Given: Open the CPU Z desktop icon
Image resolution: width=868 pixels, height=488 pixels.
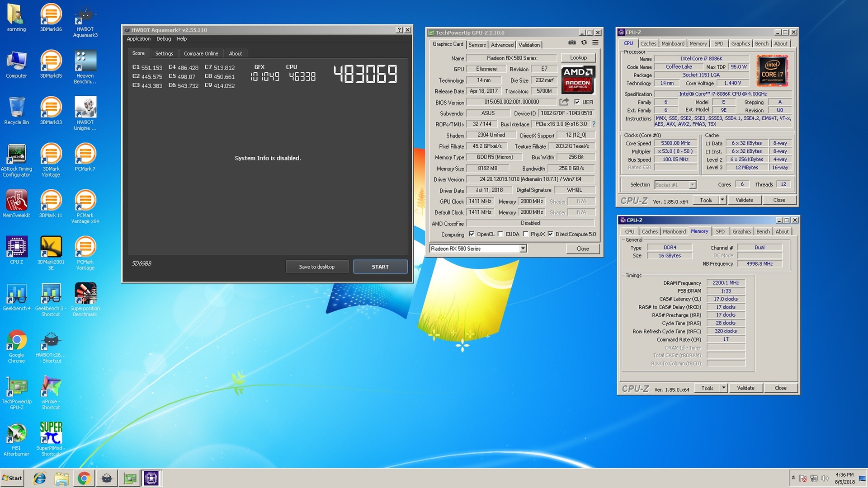Looking at the screenshot, I should (16, 251).
